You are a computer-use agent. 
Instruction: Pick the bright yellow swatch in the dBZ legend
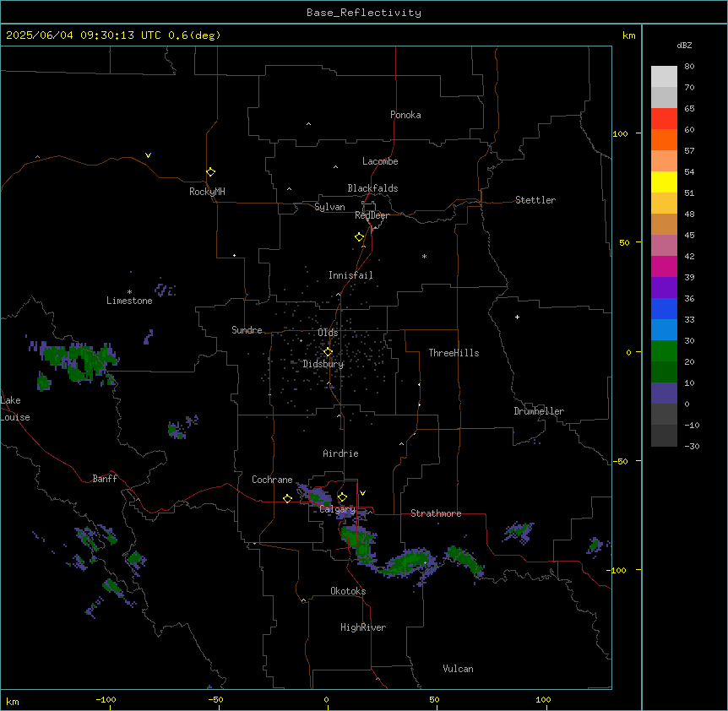(664, 182)
